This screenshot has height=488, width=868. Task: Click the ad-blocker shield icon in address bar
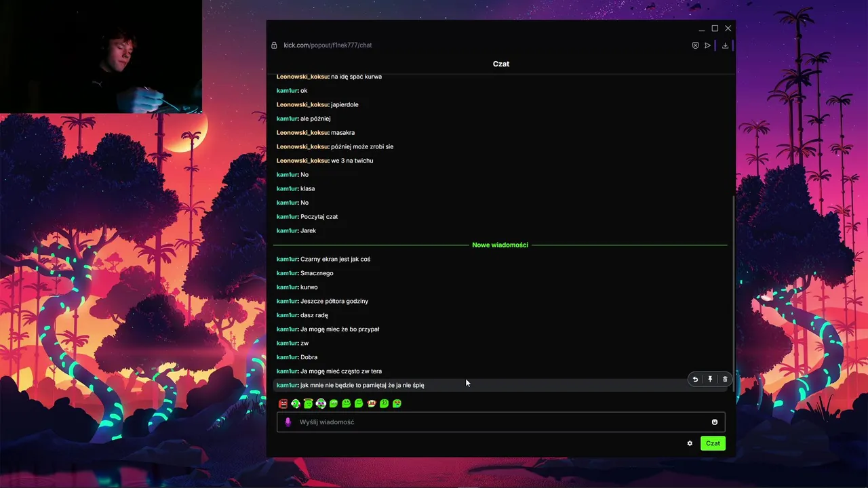(695, 45)
